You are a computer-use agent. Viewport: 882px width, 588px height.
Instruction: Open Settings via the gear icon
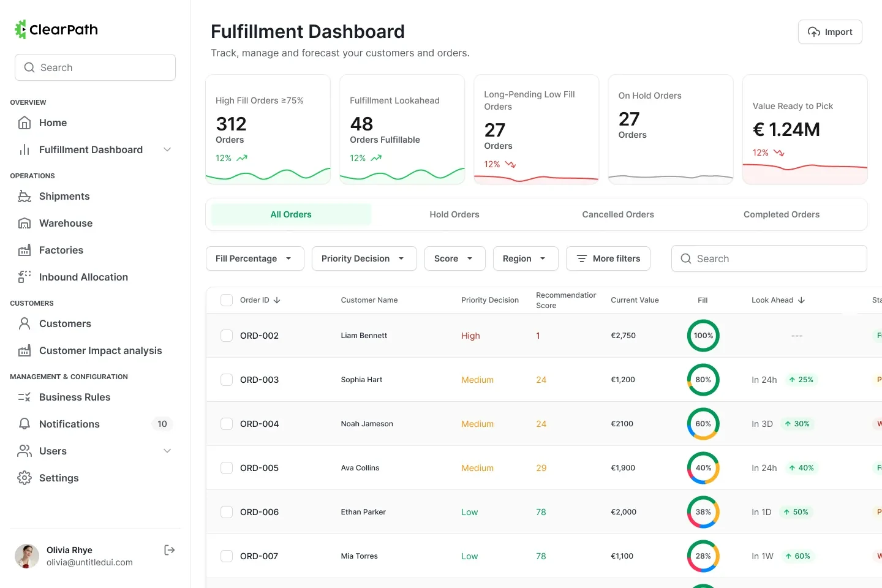[24, 478]
